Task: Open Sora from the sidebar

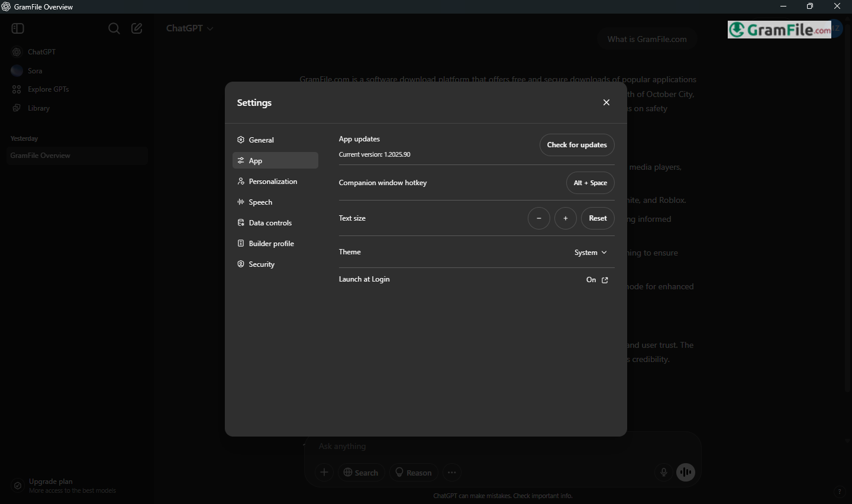Action: 35,71
